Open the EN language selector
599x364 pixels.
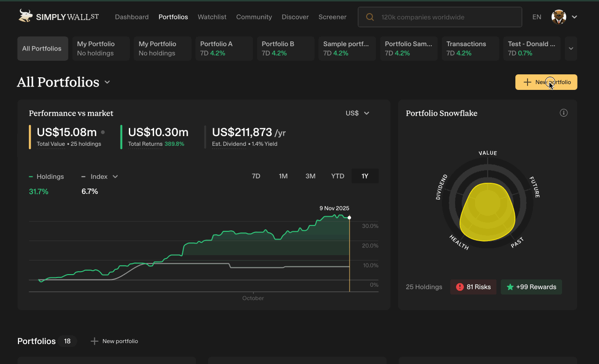(537, 17)
